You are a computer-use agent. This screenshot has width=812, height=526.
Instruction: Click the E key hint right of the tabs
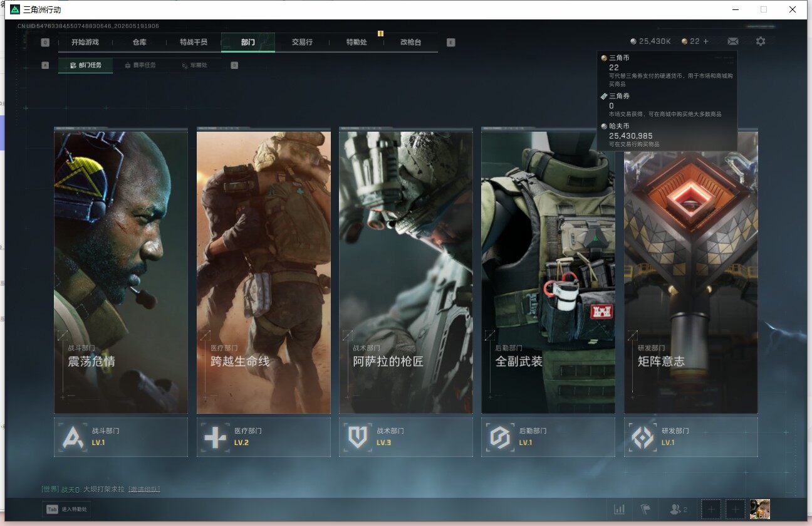point(451,43)
